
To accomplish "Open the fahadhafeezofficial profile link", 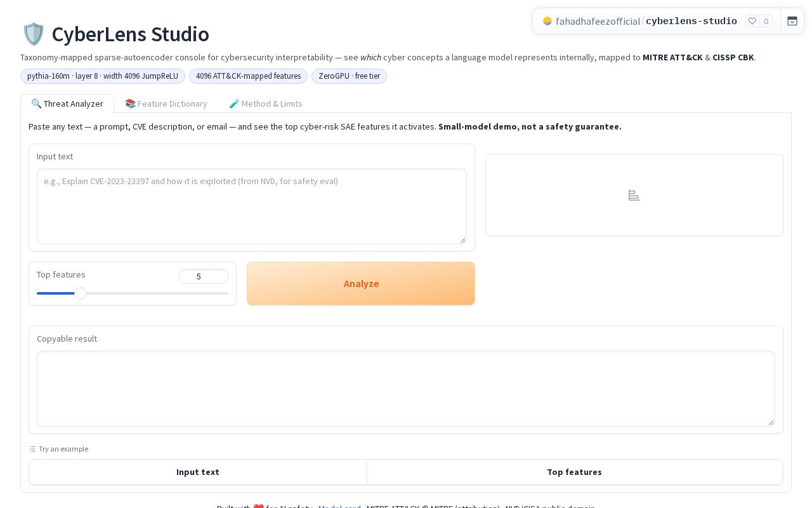I will pyautogui.click(x=598, y=21).
